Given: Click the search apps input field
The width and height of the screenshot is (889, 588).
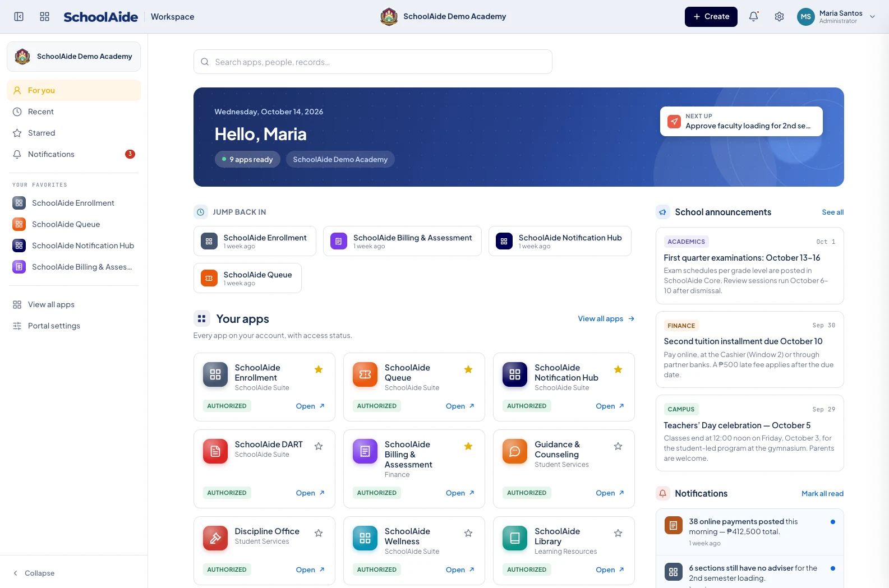Looking at the screenshot, I should click(x=373, y=62).
